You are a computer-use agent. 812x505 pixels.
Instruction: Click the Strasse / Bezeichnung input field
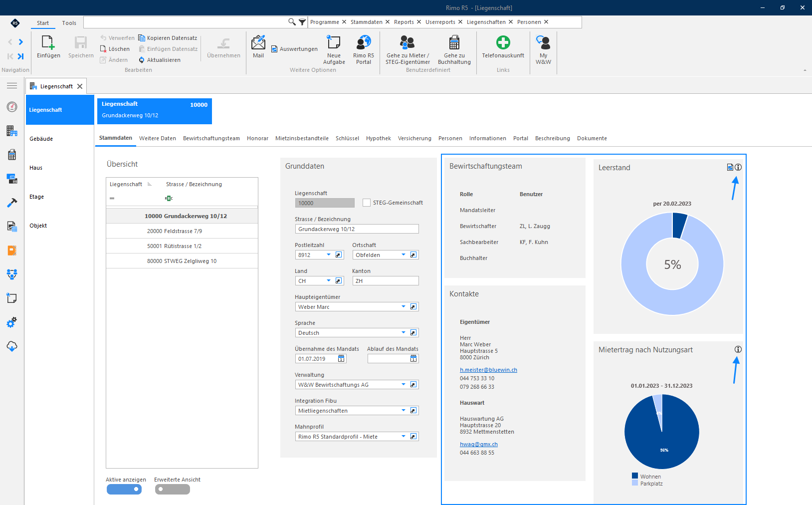(357, 229)
